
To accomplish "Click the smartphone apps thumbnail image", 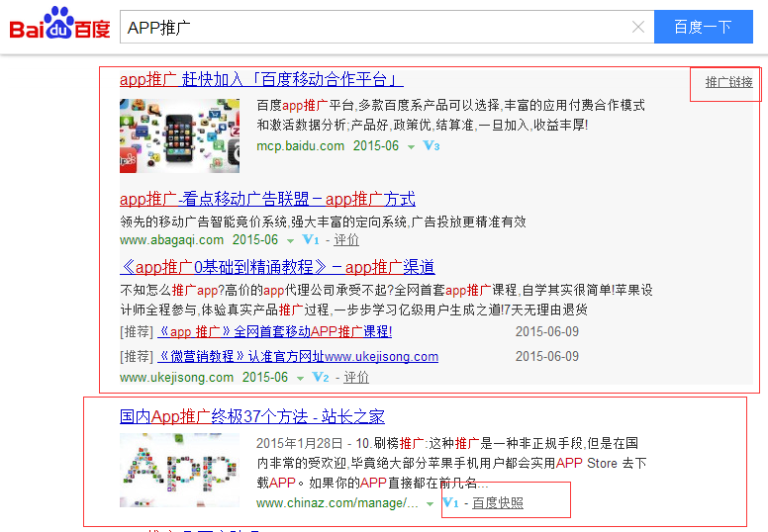I will (179, 135).
